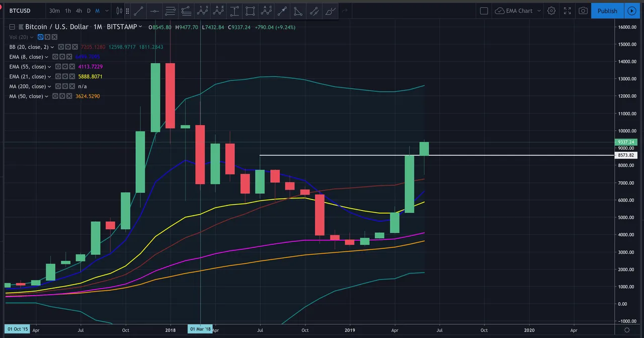Enter fullscreen mode
This screenshot has width=644, height=338.
(567, 11)
